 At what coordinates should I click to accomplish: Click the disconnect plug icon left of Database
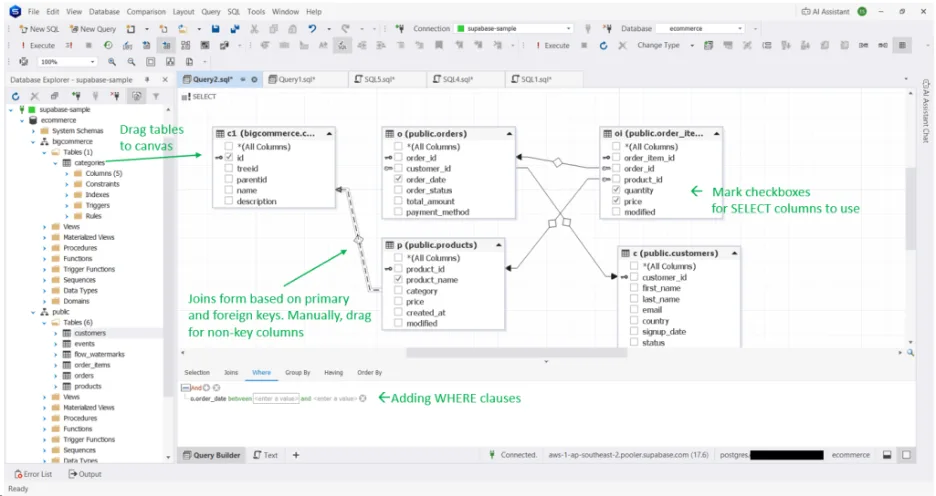[607, 29]
